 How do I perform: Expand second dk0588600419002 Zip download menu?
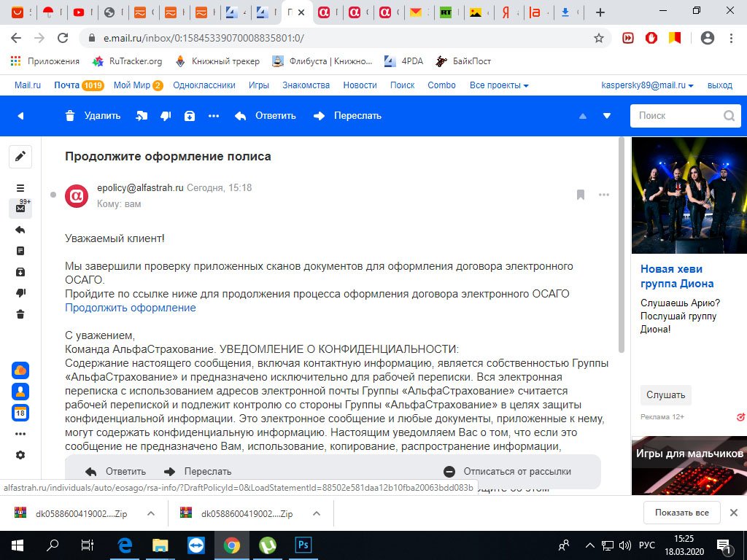317,513
